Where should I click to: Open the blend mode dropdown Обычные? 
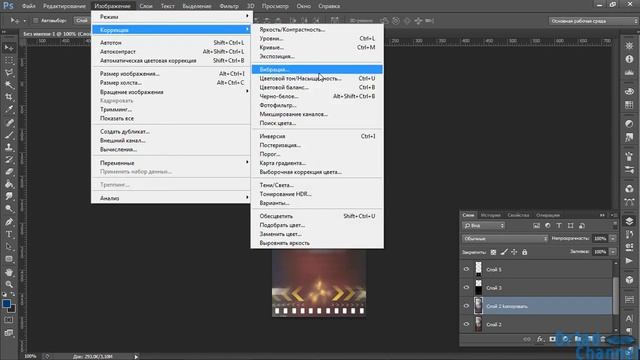point(505,238)
